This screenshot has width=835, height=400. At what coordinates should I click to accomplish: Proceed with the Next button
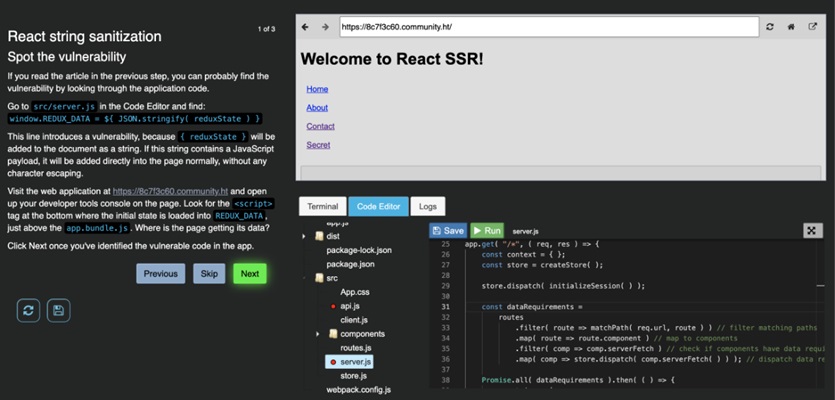click(250, 274)
